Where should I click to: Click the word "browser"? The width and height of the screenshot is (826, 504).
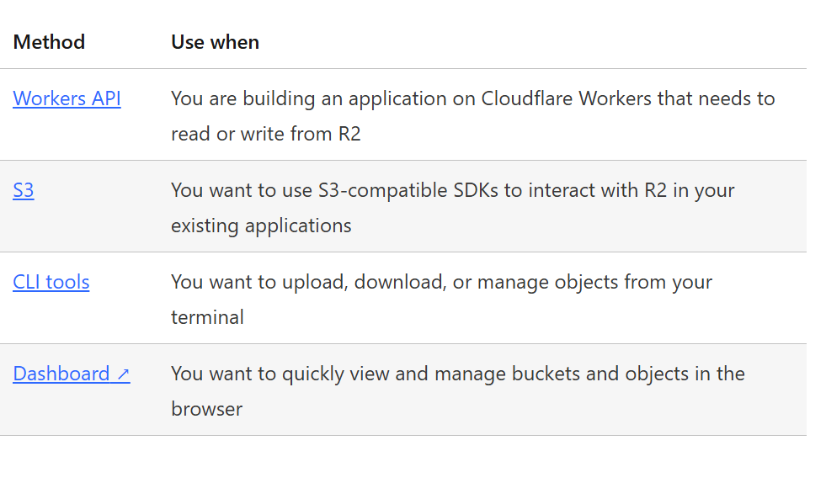click(x=206, y=409)
